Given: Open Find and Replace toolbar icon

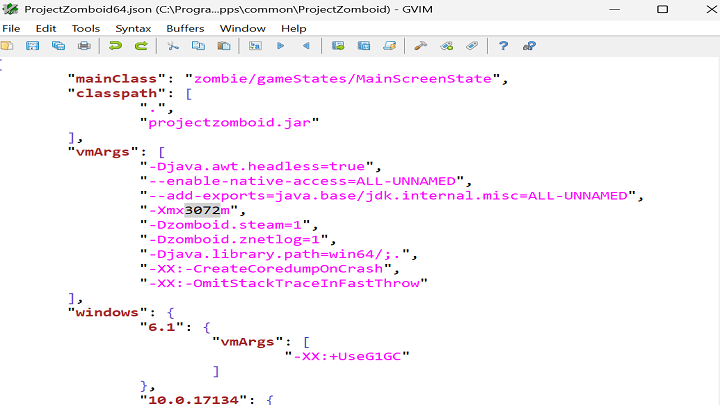Looking at the screenshot, I should coord(255,46).
